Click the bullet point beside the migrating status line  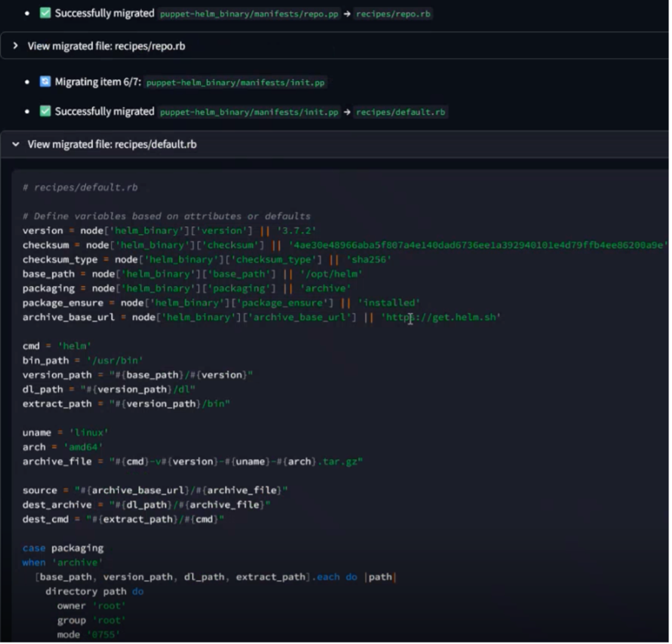(26, 82)
